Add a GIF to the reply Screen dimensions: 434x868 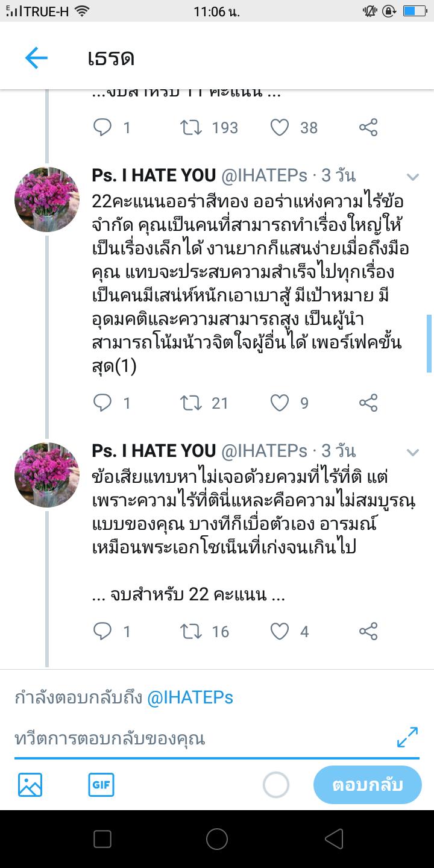(x=101, y=785)
